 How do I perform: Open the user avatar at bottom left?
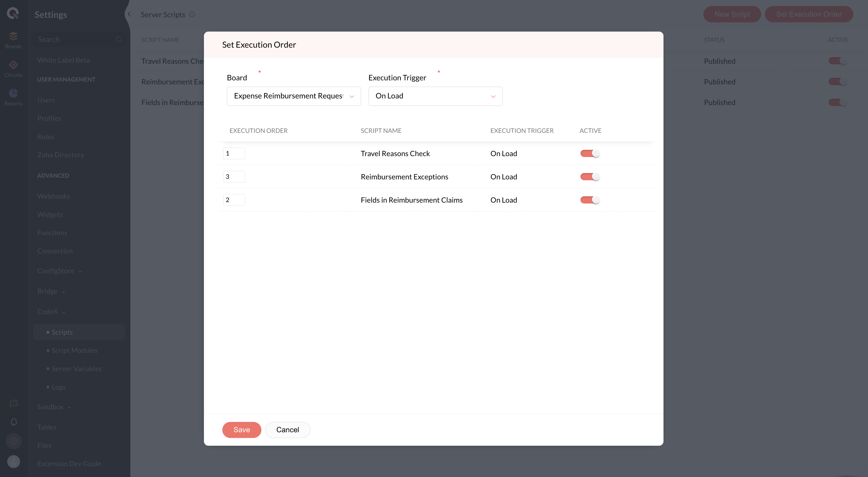point(14,462)
